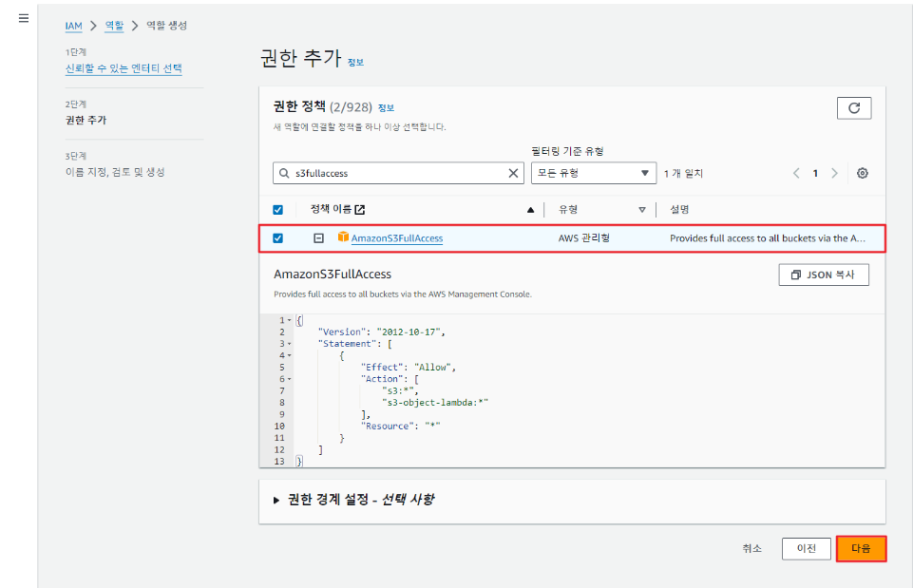
Task: Click the 유형 column header
Action: (568, 210)
